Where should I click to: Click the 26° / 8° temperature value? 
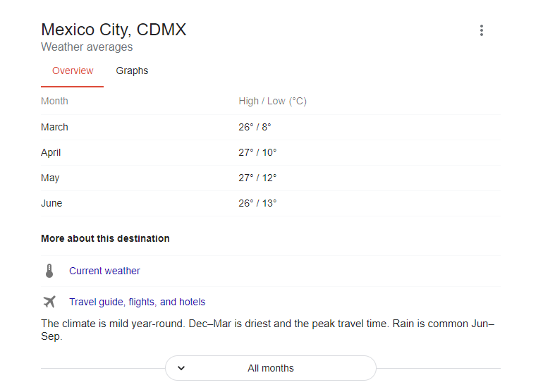(x=255, y=127)
